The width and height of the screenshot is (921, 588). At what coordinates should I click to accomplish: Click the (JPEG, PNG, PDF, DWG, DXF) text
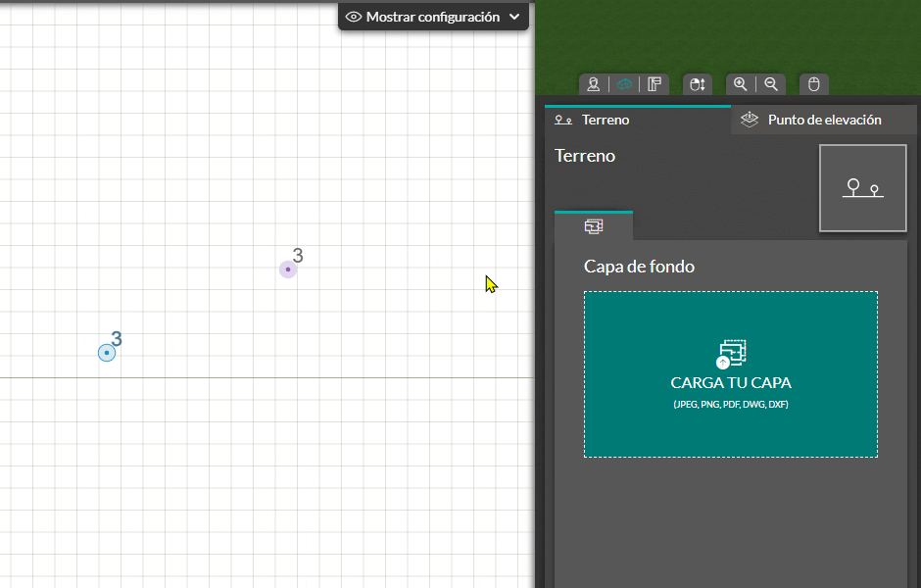click(x=731, y=404)
